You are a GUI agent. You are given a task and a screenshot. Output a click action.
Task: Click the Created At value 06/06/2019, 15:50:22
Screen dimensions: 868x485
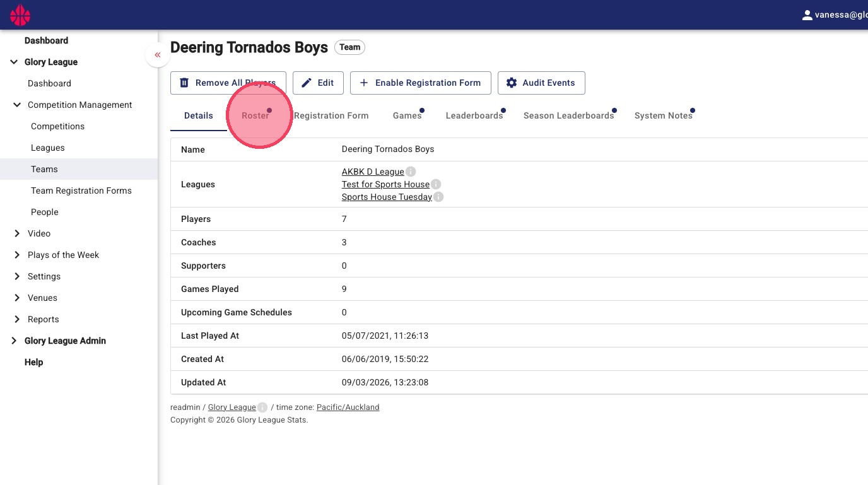385,359
